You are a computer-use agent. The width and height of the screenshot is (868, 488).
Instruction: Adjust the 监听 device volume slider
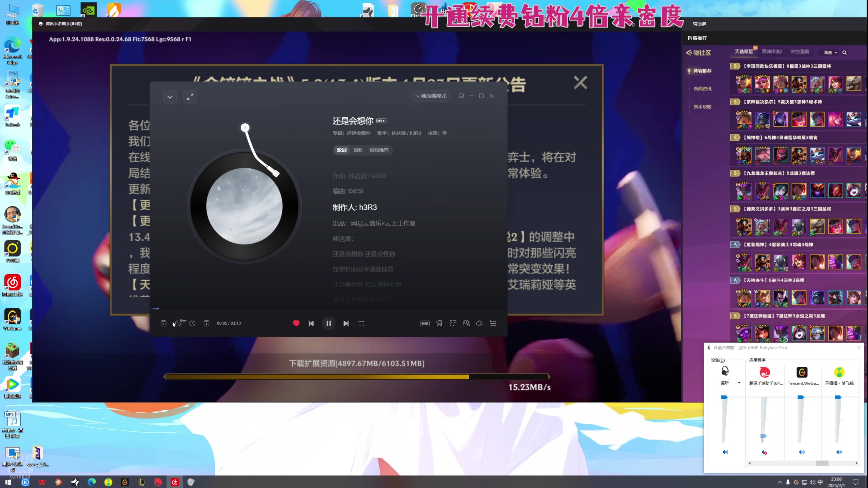click(724, 397)
